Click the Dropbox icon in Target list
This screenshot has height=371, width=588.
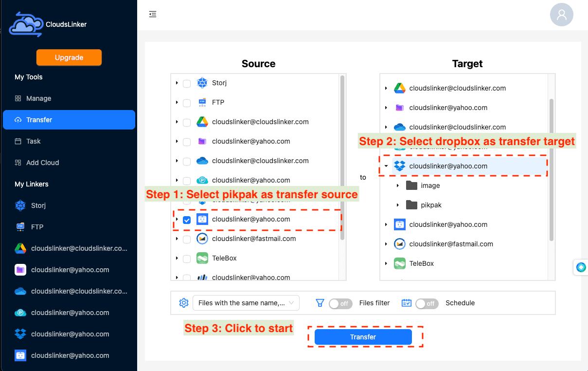400,166
